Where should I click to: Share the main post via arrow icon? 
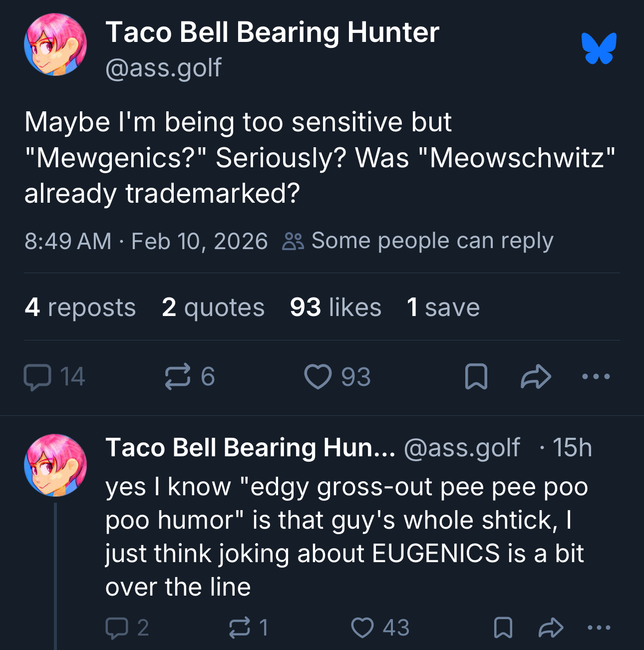click(x=536, y=376)
